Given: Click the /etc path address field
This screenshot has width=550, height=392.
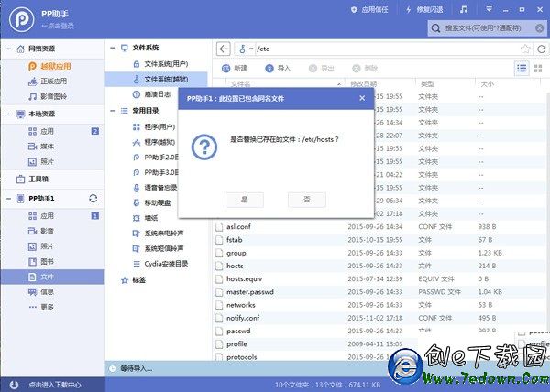Looking at the screenshot, I should [x=386, y=49].
